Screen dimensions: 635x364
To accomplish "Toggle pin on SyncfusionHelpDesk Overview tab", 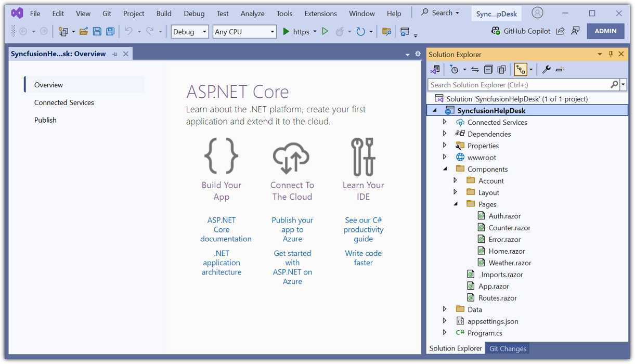I will pyautogui.click(x=115, y=54).
